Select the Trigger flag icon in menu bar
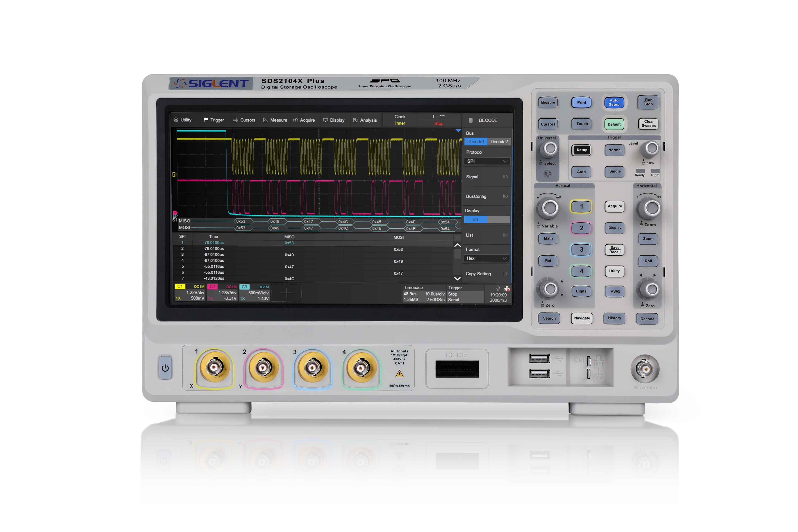The image size is (798, 532). coord(206,120)
